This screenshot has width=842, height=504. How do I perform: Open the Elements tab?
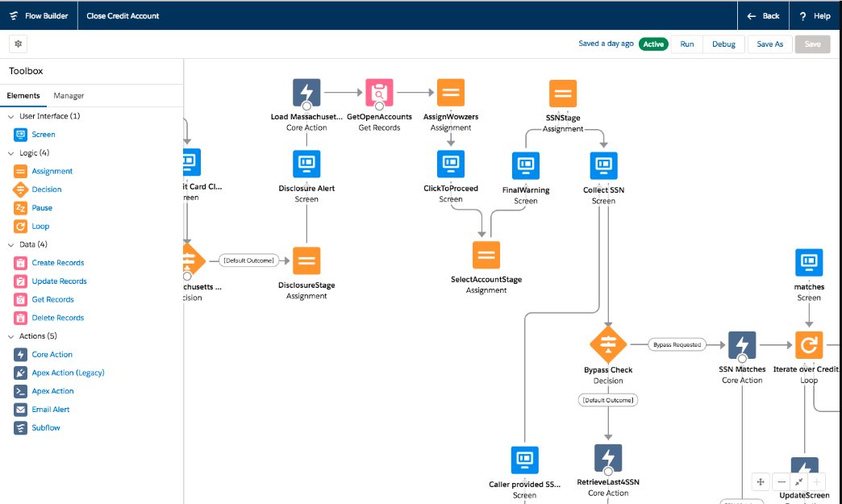pos(23,96)
